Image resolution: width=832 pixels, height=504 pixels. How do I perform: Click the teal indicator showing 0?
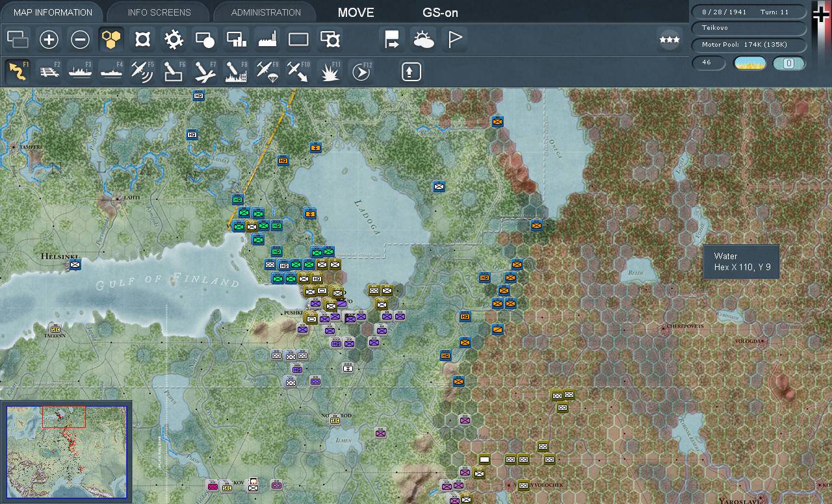tap(789, 63)
